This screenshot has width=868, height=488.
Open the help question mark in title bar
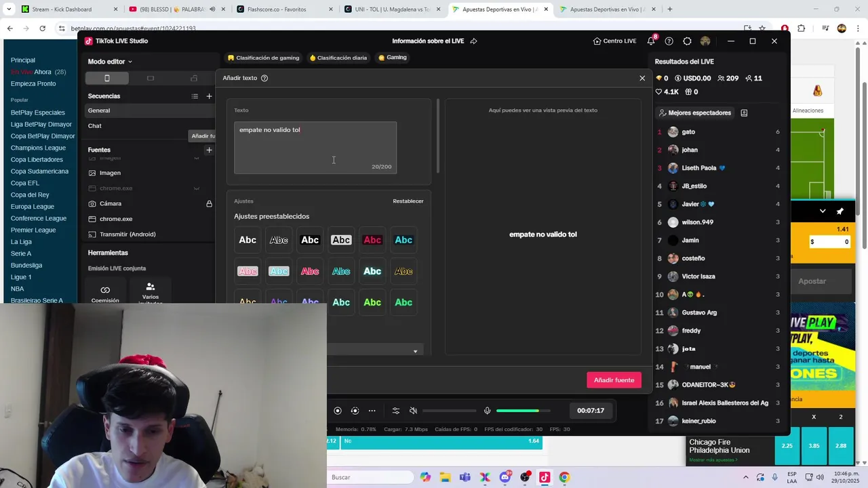coord(669,41)
